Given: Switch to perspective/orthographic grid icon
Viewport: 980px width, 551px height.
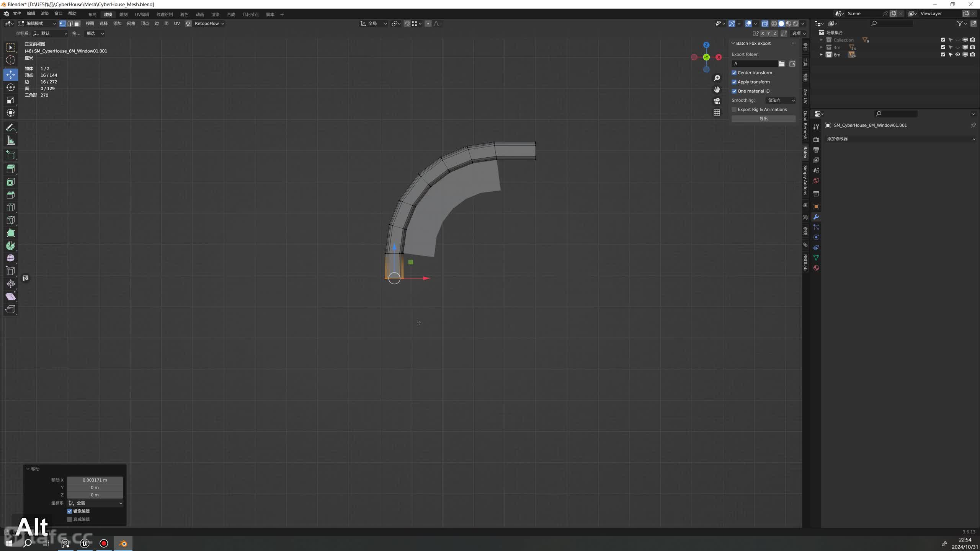Looking at the screenshot, I should coord(717,112).
